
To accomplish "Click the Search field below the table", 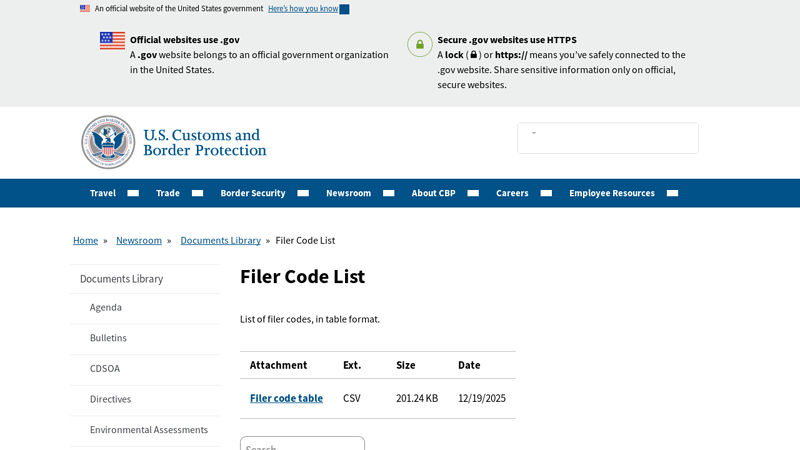I will [x=303, y=443].
